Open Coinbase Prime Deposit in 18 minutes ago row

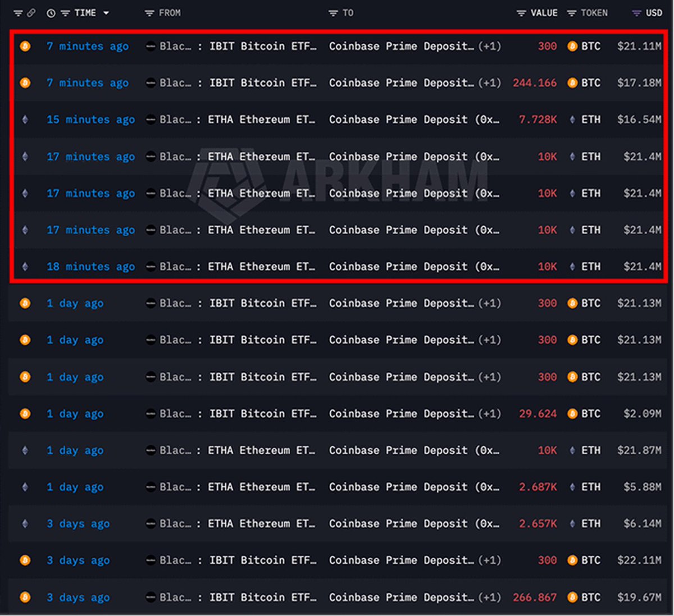pyautogui.click(x=415, y=267)
